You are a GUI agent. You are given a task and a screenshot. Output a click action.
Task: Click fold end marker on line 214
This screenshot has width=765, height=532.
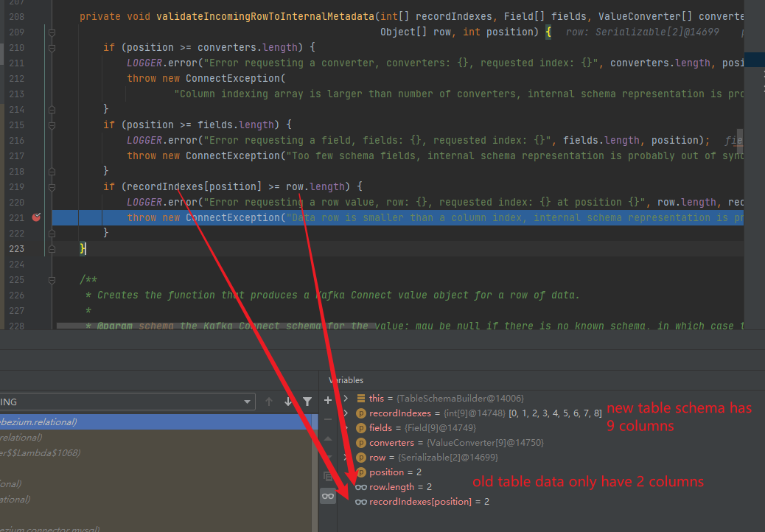52,110
